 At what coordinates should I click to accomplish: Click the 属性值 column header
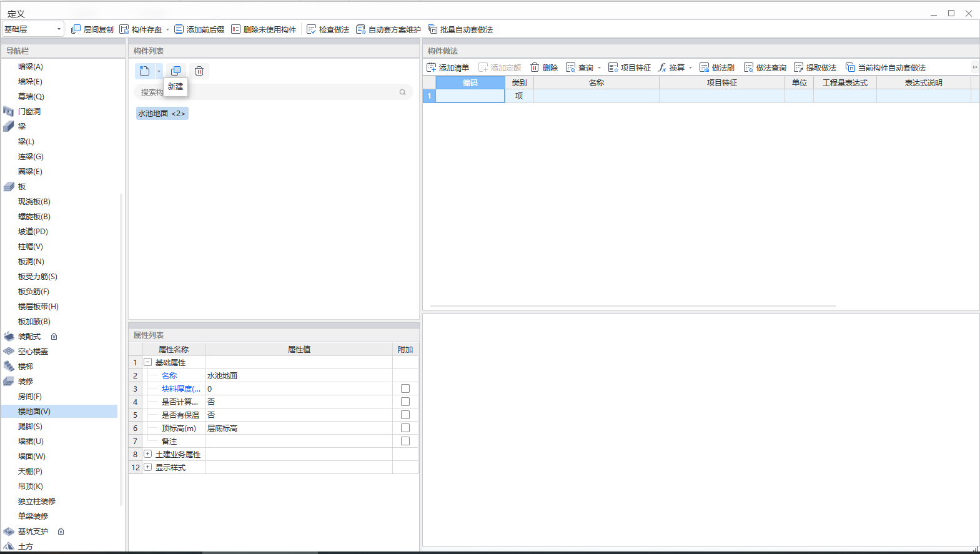click(x=299, y=349)
